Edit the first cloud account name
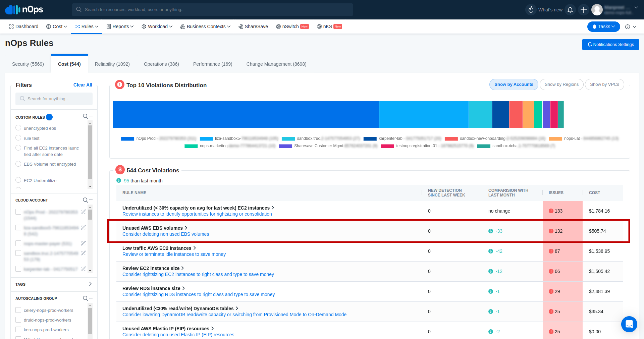644x339 pixels. pos(83,212)
